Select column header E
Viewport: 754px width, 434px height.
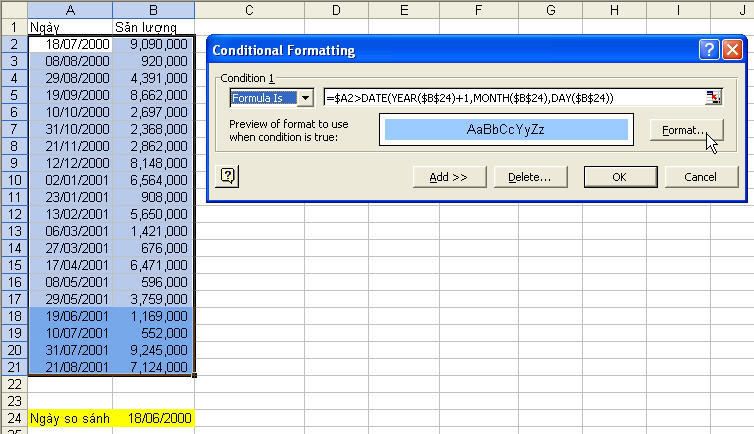coord(404,10)
